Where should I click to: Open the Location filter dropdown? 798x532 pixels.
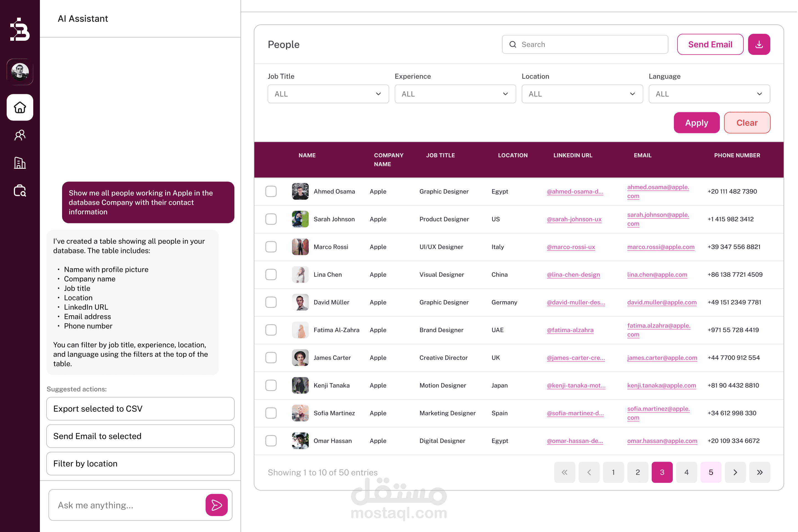tap(582, 94)
